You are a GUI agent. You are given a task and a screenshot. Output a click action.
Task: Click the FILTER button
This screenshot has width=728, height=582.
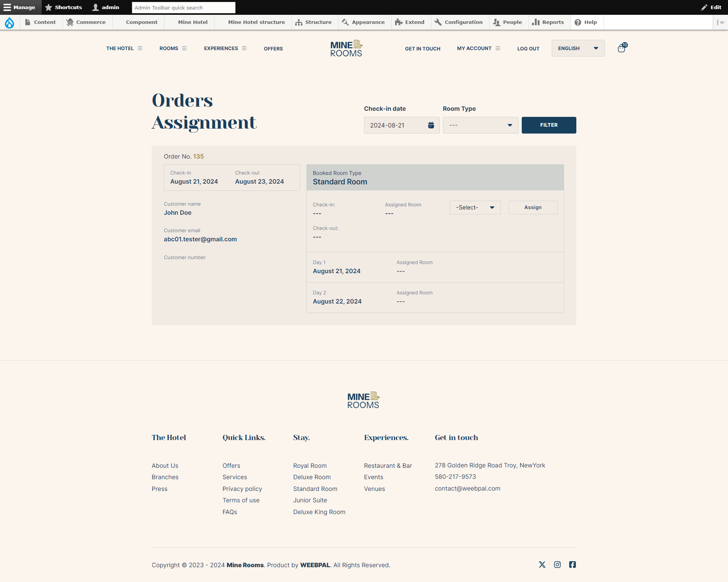[549, 125]
